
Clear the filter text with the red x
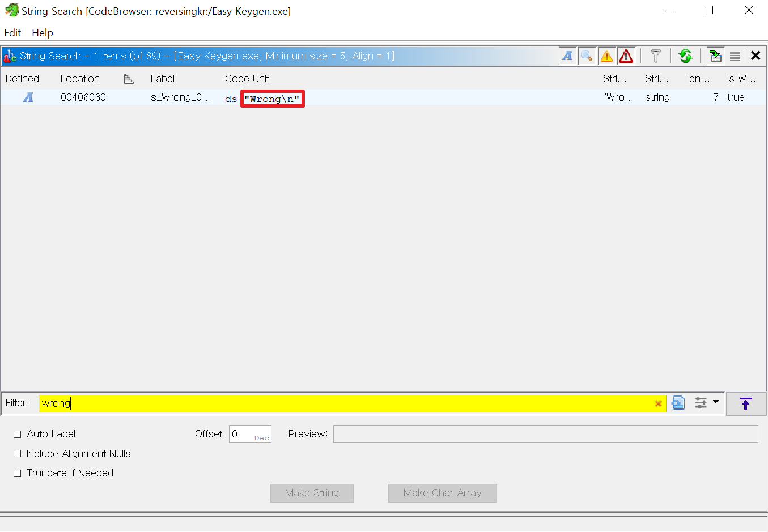[658, 403]
